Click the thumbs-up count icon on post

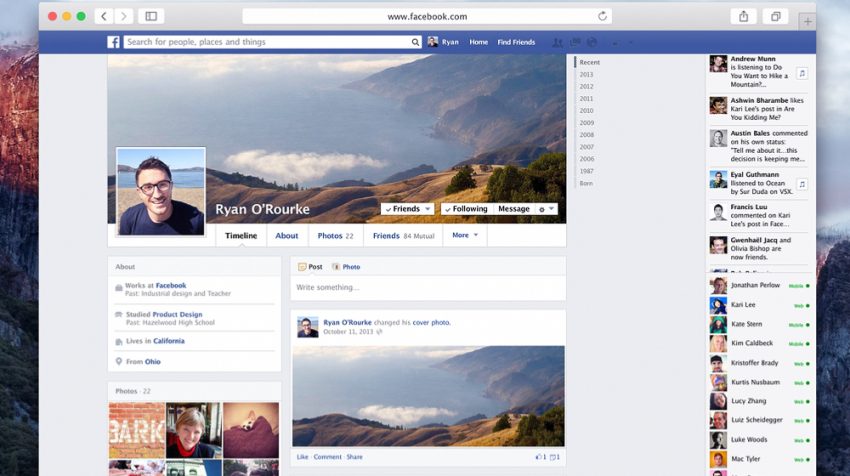[x=540, y=457]
